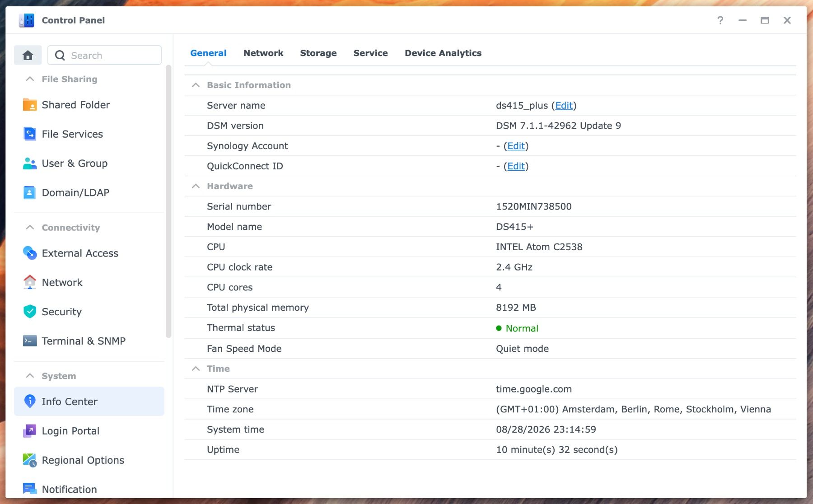Click the Normal thermal status

(x=517, y=328)
